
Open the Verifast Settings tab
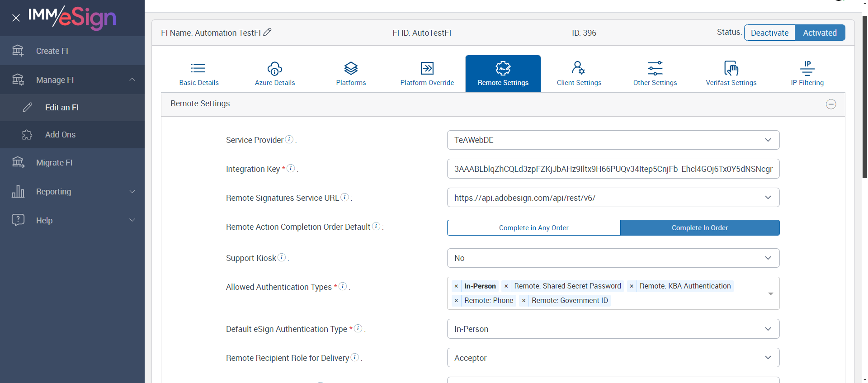click(731, 74)
